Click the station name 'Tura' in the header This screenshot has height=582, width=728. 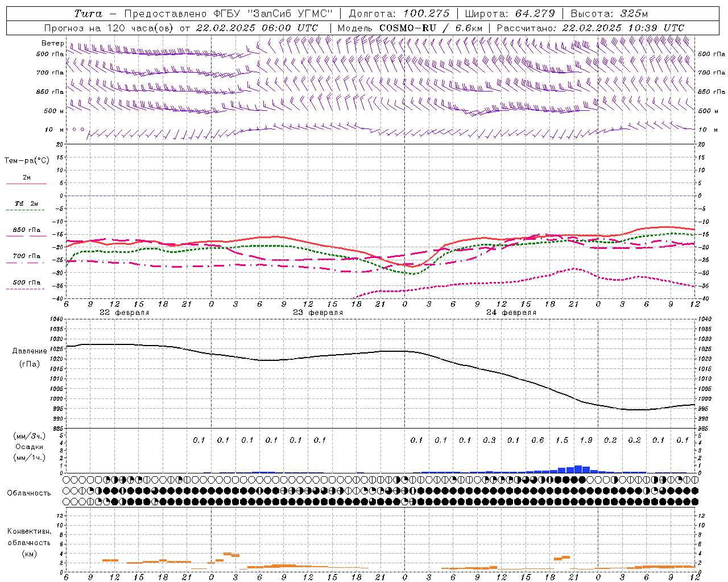tap(88, 14)
